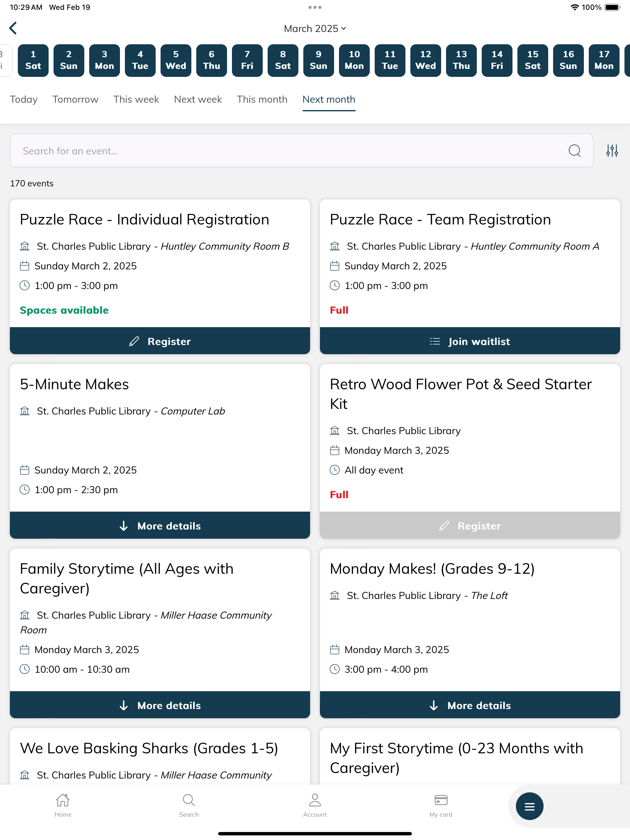Click greyed Register on Retro Wood Flower Pot
The height and width of the screenshot is (840, 630).
pos(470,525)
